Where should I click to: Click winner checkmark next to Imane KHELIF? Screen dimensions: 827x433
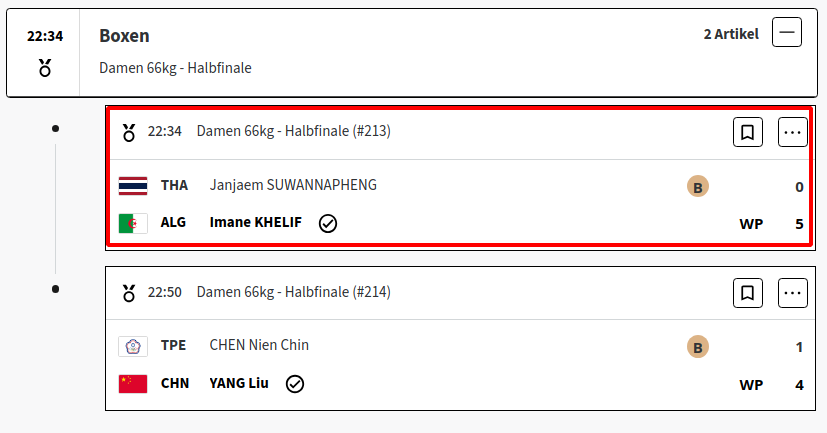coord(328,223)
